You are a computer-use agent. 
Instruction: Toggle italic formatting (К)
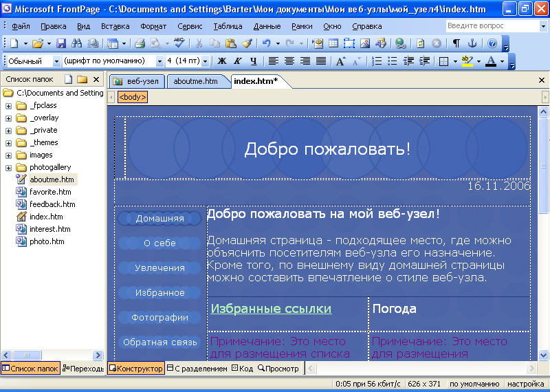(x=238, y=61)
